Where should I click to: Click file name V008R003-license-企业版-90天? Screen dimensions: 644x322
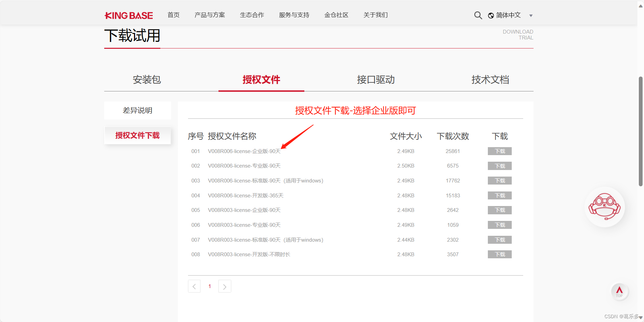tap(244, 210)
